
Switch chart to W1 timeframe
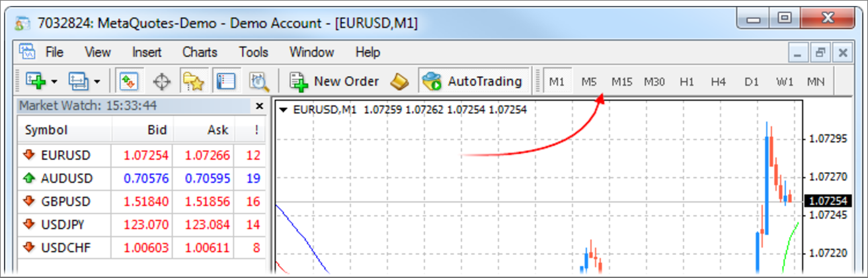click(785, 82)
